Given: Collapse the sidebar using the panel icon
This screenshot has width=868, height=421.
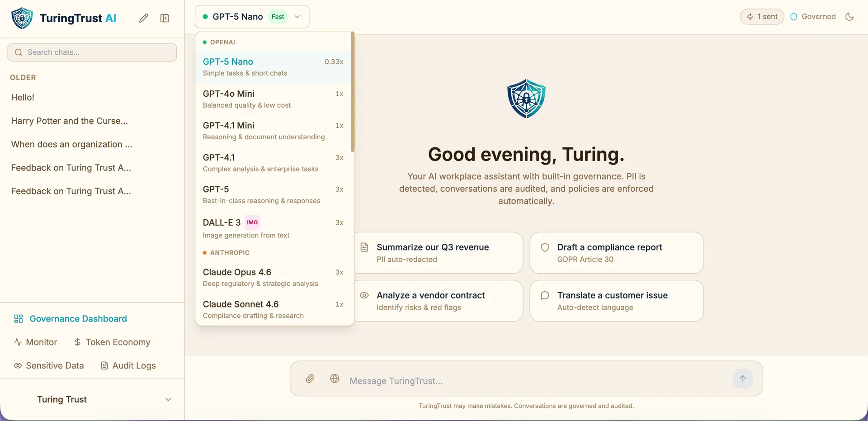Looking at the screenshot, I should coord(165,18).
